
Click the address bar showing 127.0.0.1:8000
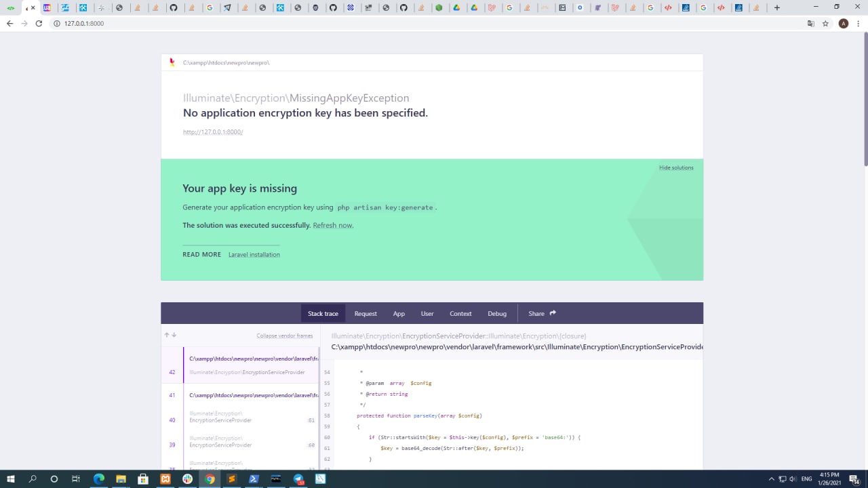point(427,23)
